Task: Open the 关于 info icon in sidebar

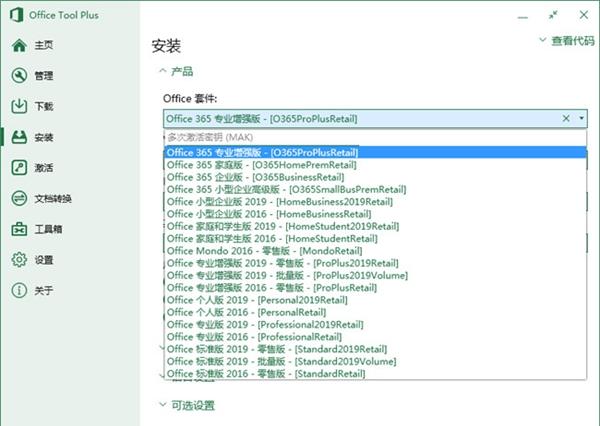Action: click(x=19, y=290)
